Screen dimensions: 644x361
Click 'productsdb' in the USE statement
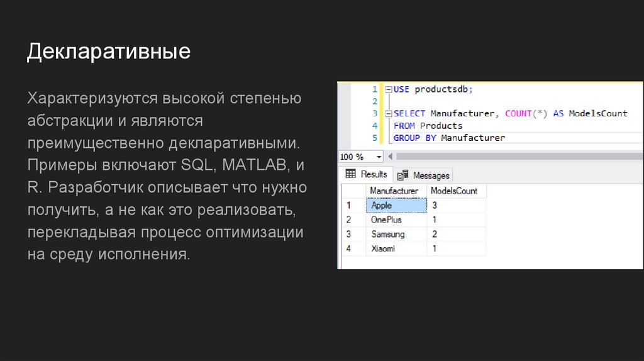click(x=441, y=89)
